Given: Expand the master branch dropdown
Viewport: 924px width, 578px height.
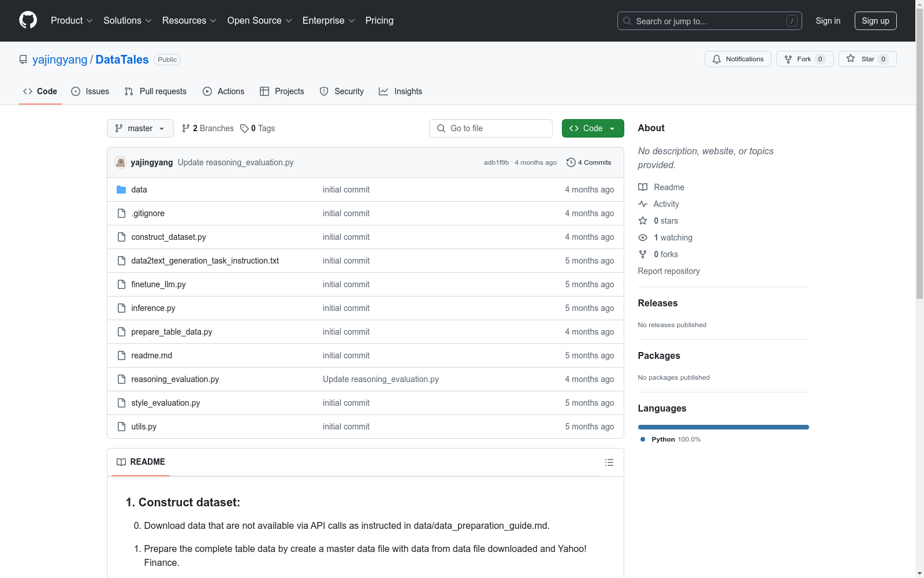Looking at the screenshot, I should click(x=140, y=128).
